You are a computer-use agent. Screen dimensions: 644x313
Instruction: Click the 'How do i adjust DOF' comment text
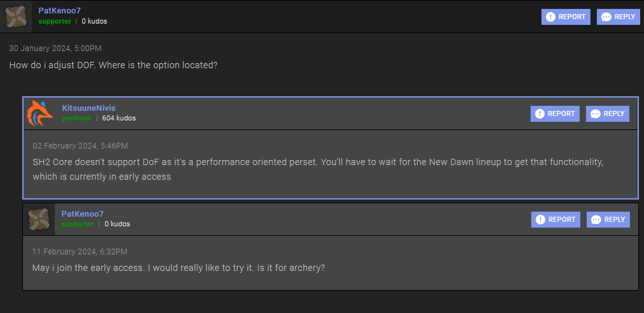pos(113,65)
